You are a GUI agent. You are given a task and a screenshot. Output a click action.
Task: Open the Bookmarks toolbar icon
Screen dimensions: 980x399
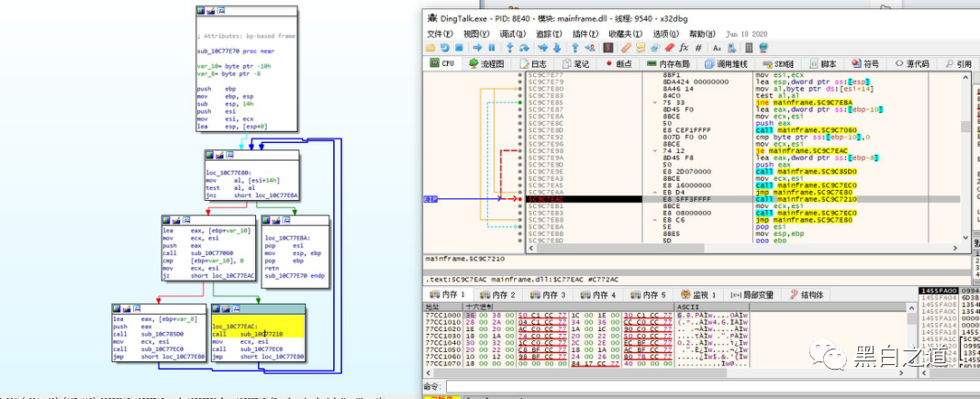(x=669, y=48)
